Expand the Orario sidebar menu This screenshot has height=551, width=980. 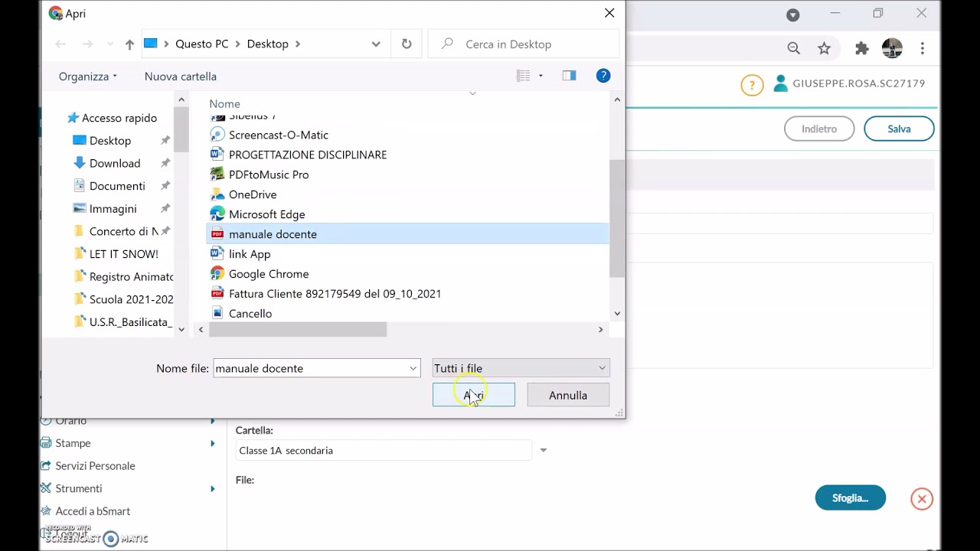coord(213,421)
